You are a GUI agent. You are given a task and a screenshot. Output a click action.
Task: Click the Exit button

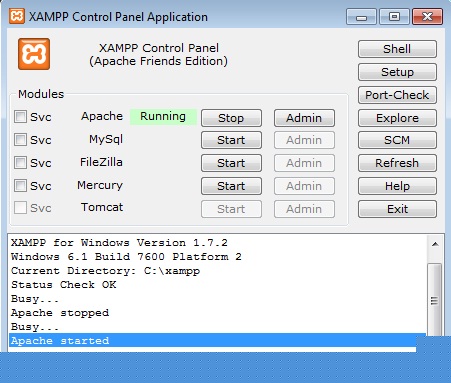click(x=397, y=209)
